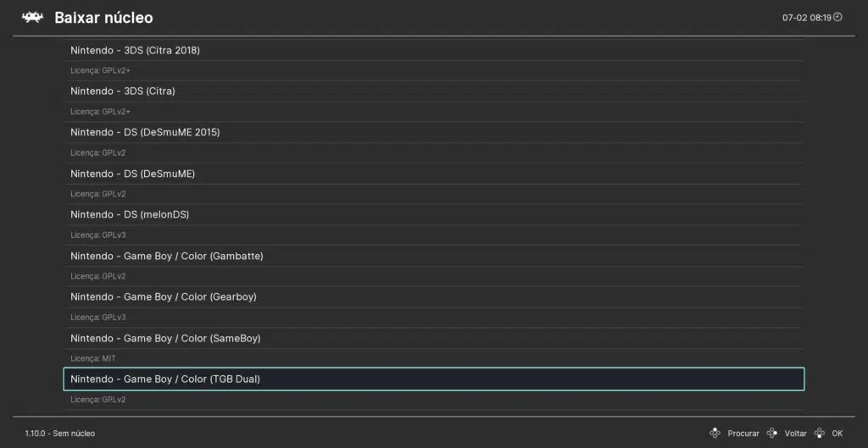
Task: Download the Nintendo - DS (melonDS) core
Action: (x=433, y=214)
